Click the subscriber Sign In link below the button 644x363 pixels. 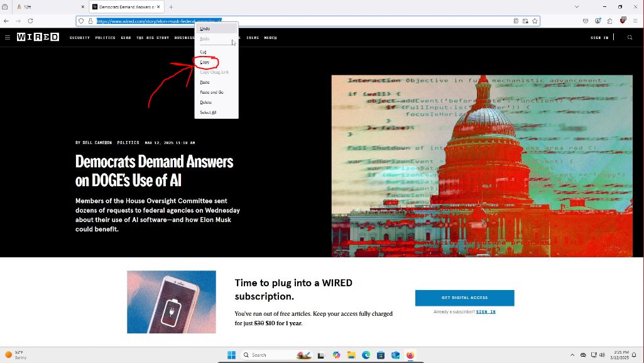tap(486, 311)
